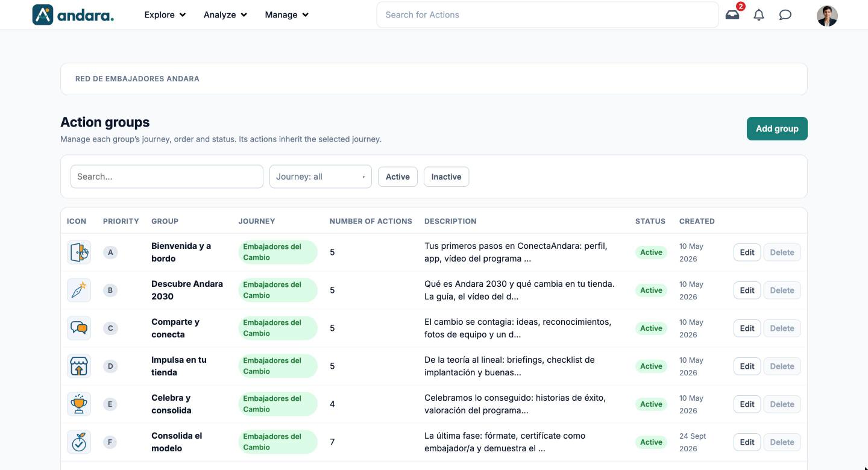Click priority badge F

[110, 442]
